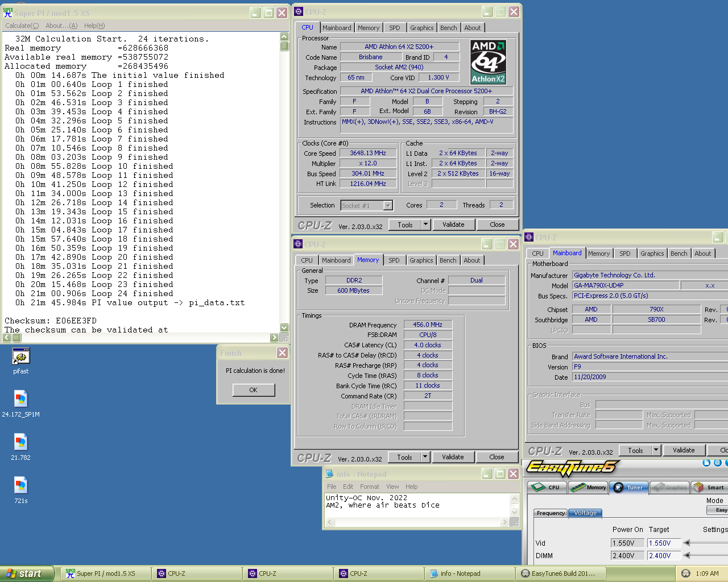Click the Graphics card icon in EasyTune6

[x=658, y=487]
